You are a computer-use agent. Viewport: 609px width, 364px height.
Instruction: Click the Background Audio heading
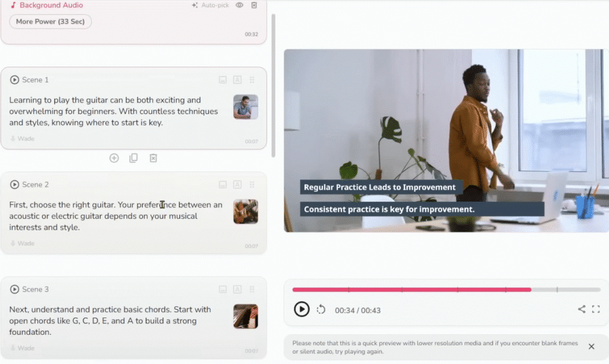pos(51,5)
